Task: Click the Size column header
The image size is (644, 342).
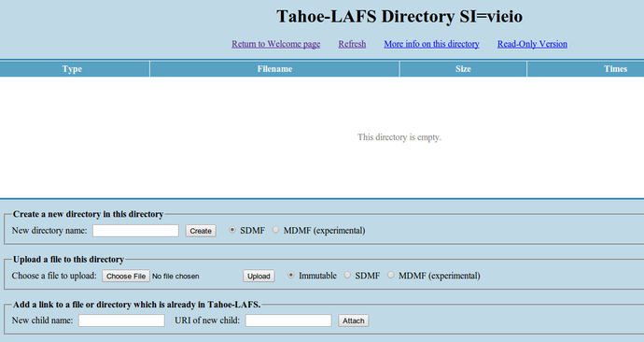Action: coord(463,69)
